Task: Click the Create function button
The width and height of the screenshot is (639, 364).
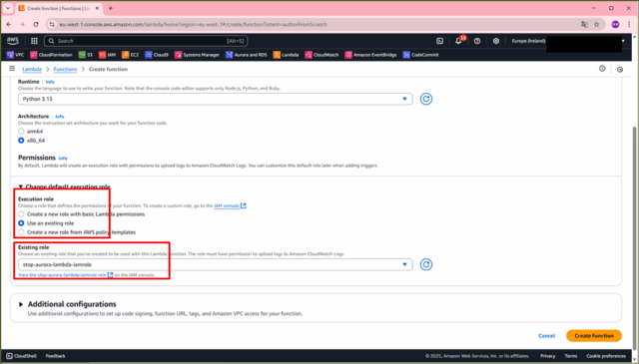Action: point(594,336)
